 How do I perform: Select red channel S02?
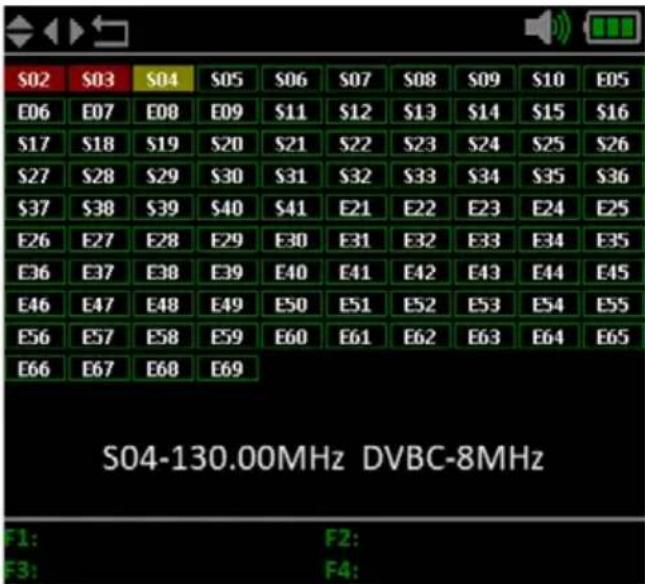click(34, 79)
